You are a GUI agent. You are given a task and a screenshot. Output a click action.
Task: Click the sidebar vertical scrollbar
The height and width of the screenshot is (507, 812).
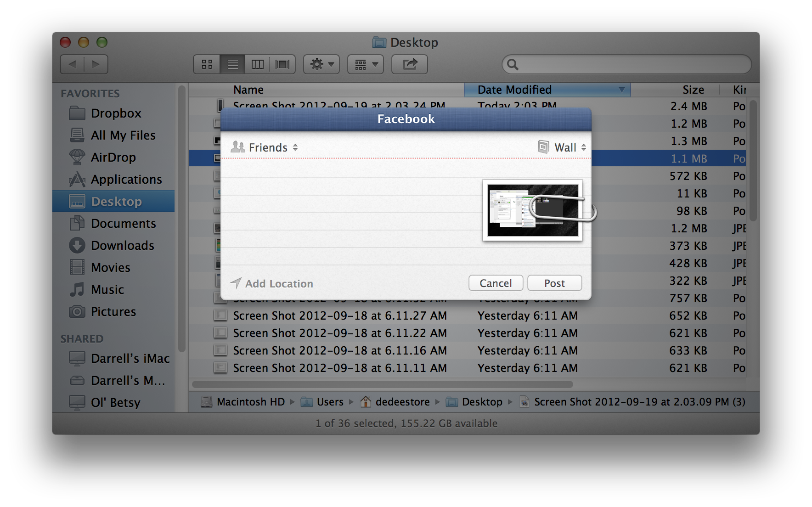[181, 219]
